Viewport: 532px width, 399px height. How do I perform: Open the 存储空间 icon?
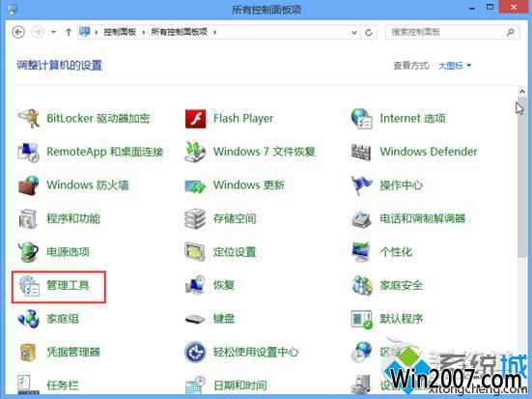coord(195,218)
